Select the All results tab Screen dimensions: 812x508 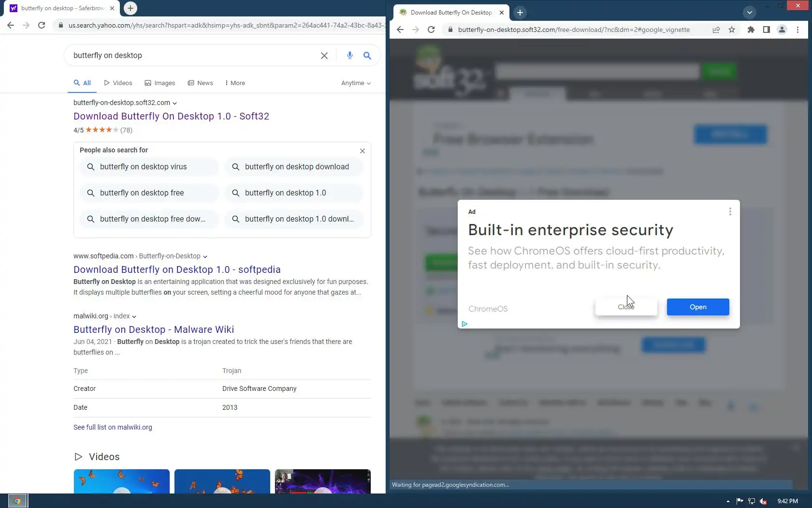(x=82, y=83)
